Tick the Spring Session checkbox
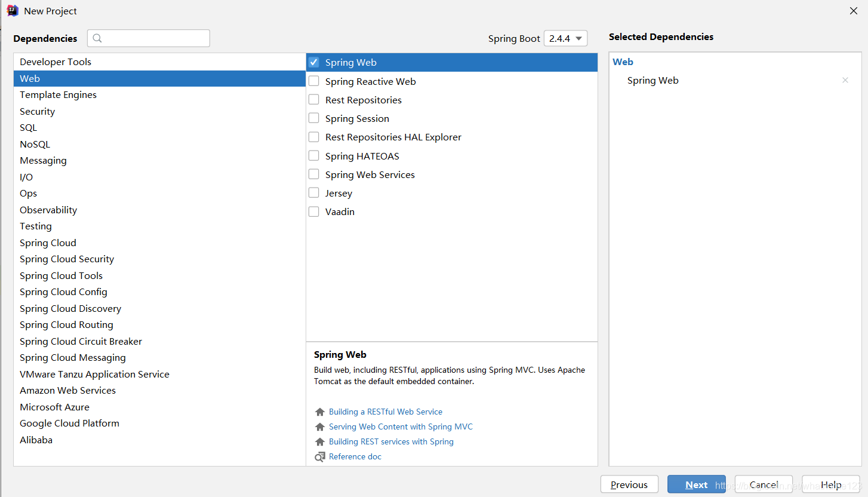This screenshot has width=868, height=497. pyautogui.click(x=314, y=118)
